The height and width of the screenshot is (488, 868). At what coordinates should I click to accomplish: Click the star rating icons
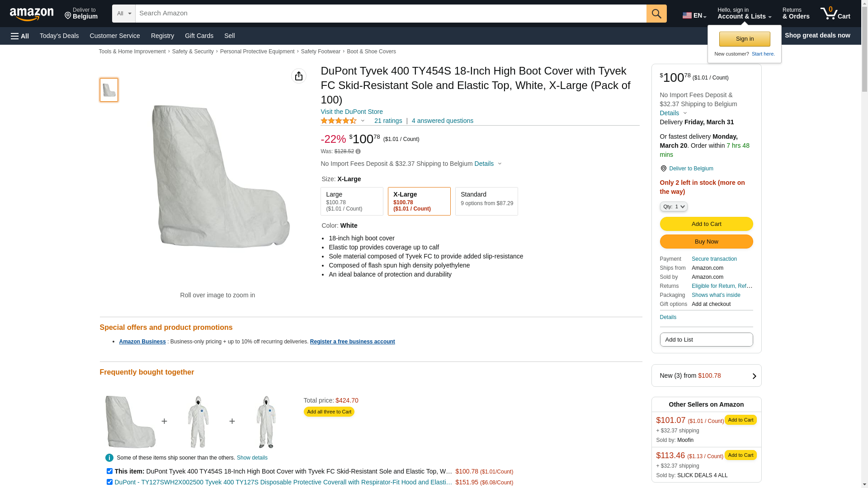click(339, 121)
